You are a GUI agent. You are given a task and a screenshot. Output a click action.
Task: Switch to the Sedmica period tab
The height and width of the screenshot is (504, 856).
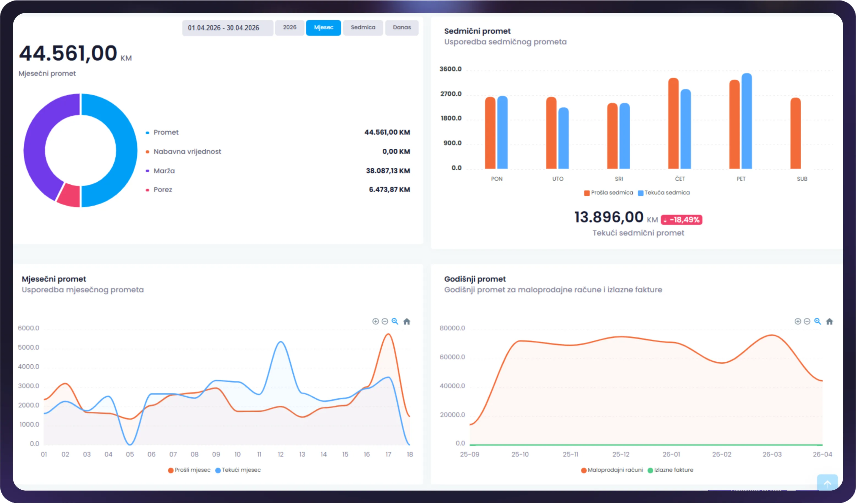pyautogui.click(x=363, y=27)
